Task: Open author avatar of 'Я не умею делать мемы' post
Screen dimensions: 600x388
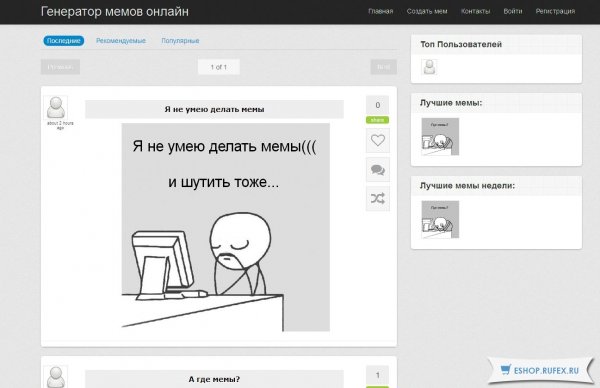Action: [x=55, y=107]
